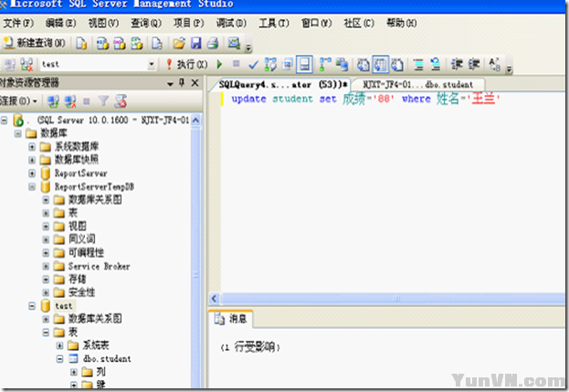This screenshot has width=569, height=392.
Task: Execute the query with the 执行(X) button
Action: pyautogui.click(x=187, y=65)
